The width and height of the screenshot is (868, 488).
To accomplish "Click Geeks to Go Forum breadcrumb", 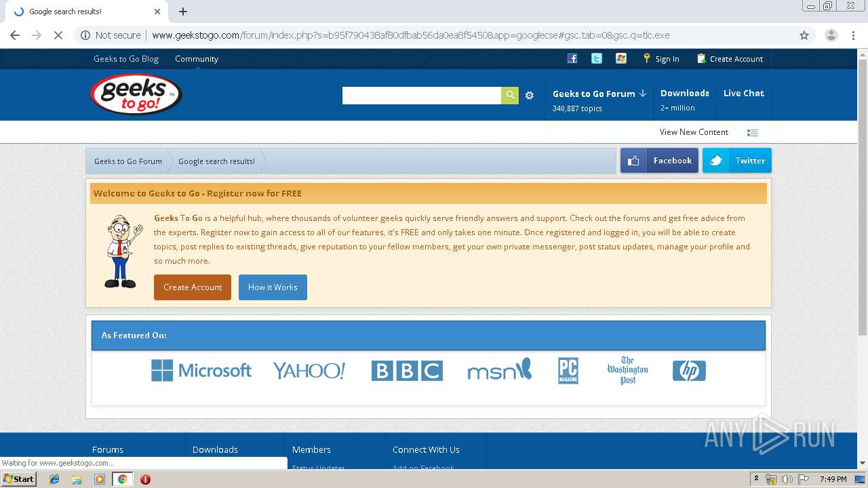I will (128, 161).
